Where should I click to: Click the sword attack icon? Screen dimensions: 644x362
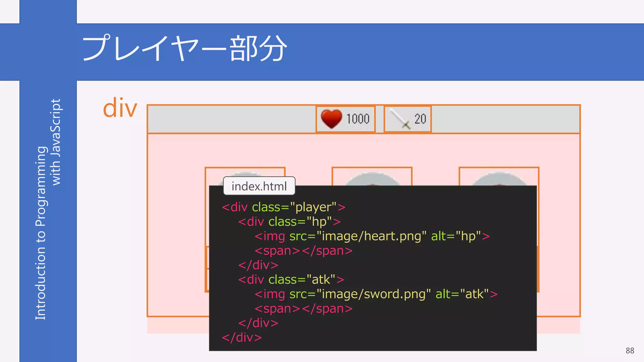pyautogui.click(x=400, y=119)
